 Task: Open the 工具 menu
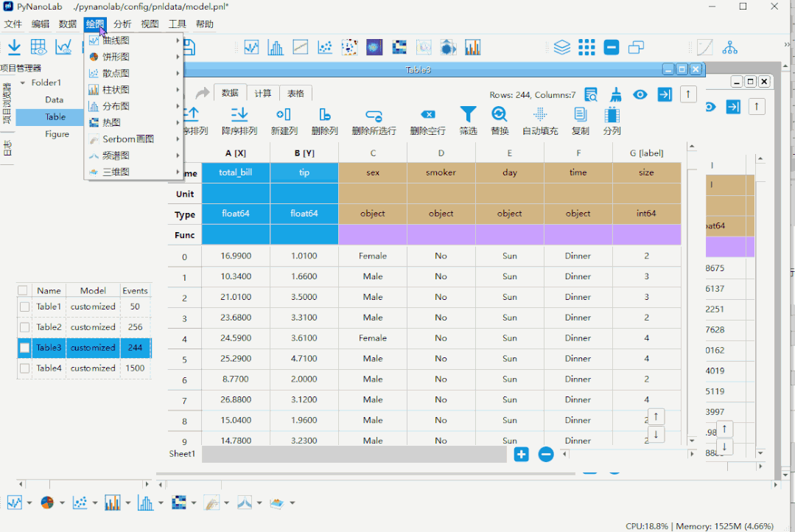(177, 24)
